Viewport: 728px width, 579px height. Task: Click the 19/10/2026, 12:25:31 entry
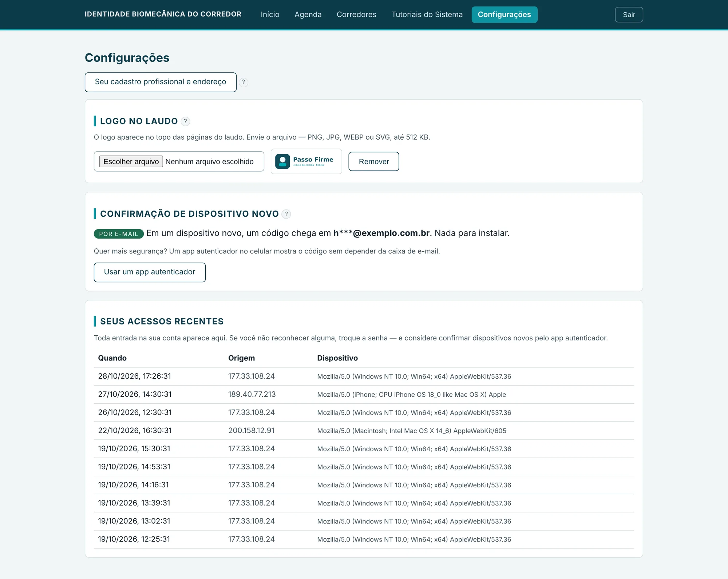pos(364,539)
